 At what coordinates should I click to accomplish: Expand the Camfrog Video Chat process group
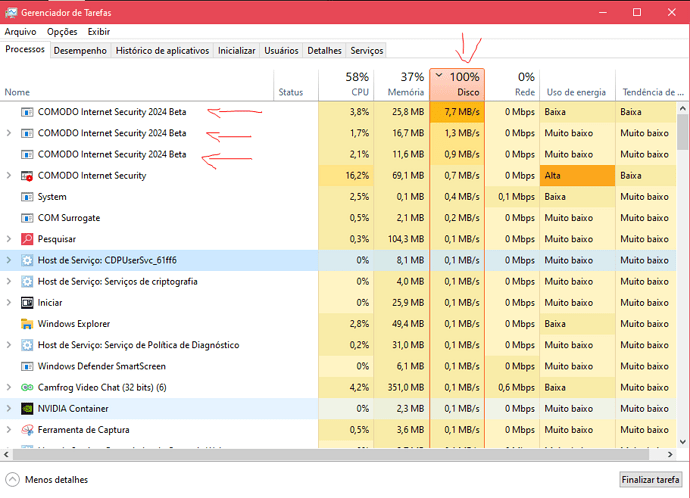click(x=9, y=387)
